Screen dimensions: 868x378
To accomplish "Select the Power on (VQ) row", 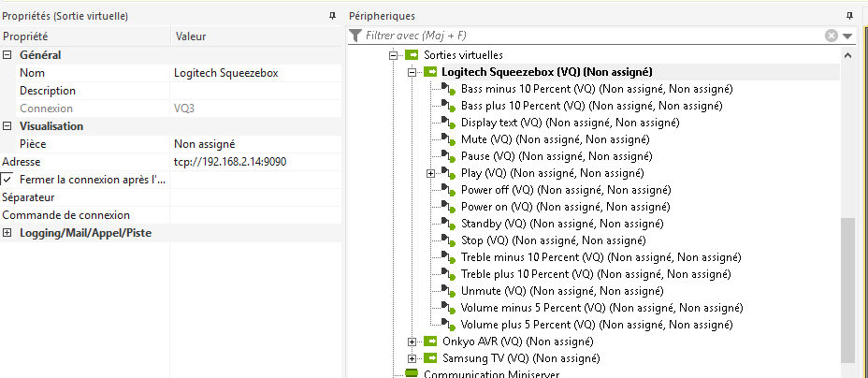I will pyautogui.click(x=565, y=207).
